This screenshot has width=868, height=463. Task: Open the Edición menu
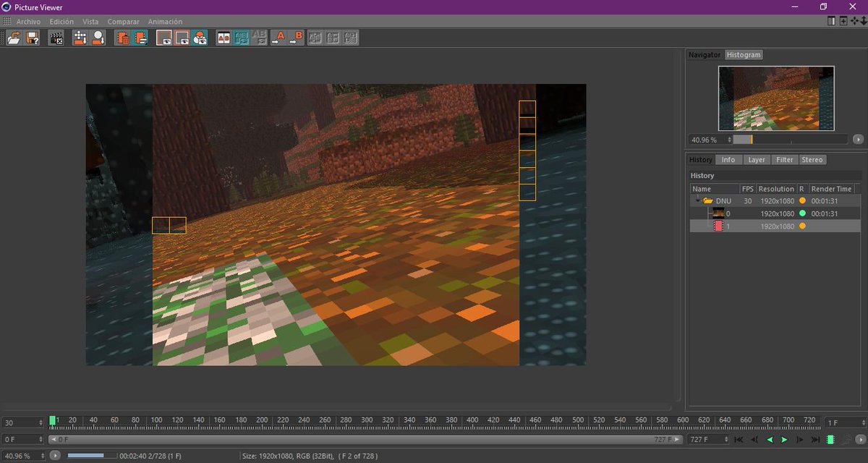pos(61,22)
